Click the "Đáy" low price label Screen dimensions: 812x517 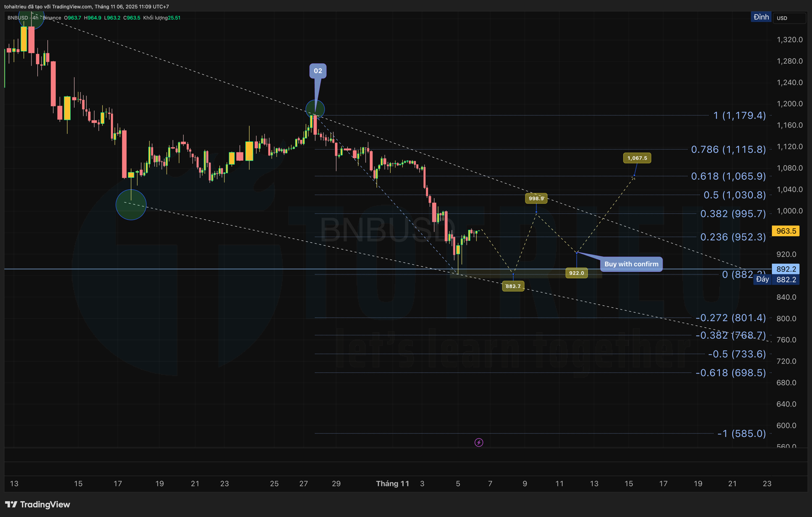[x=762, y=280]
